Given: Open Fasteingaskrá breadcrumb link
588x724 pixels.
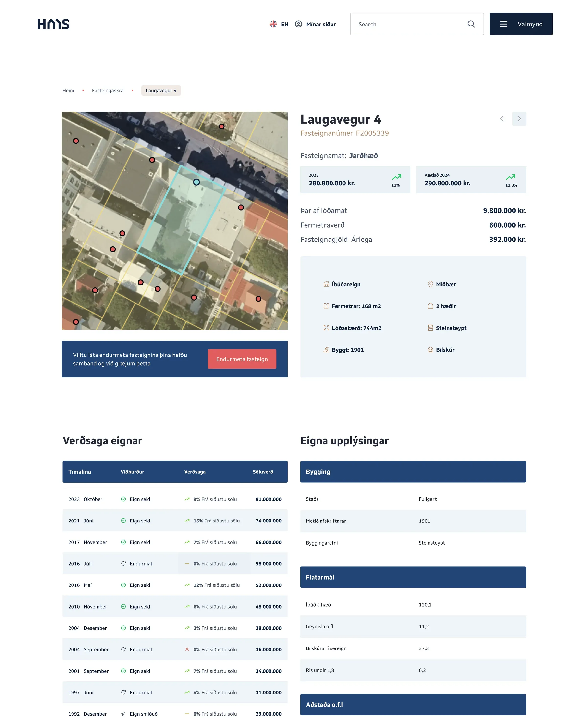Looking at the screenshot, I should tap(108, 90).
